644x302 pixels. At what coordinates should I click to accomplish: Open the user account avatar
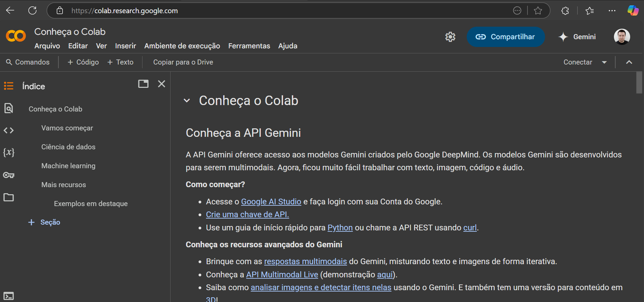pyautogui.click(x=622, y=37)
